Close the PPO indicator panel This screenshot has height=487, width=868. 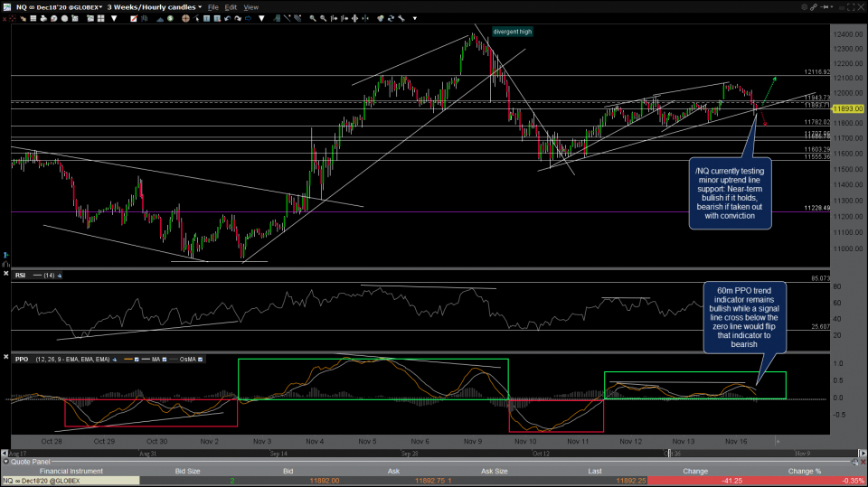[x=5, y=357]
